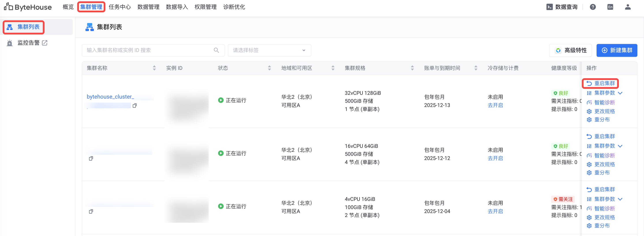The height and width of the screenshot is (236, 644).
Task: Open the user profile icon
Action: tap(627, 7)
